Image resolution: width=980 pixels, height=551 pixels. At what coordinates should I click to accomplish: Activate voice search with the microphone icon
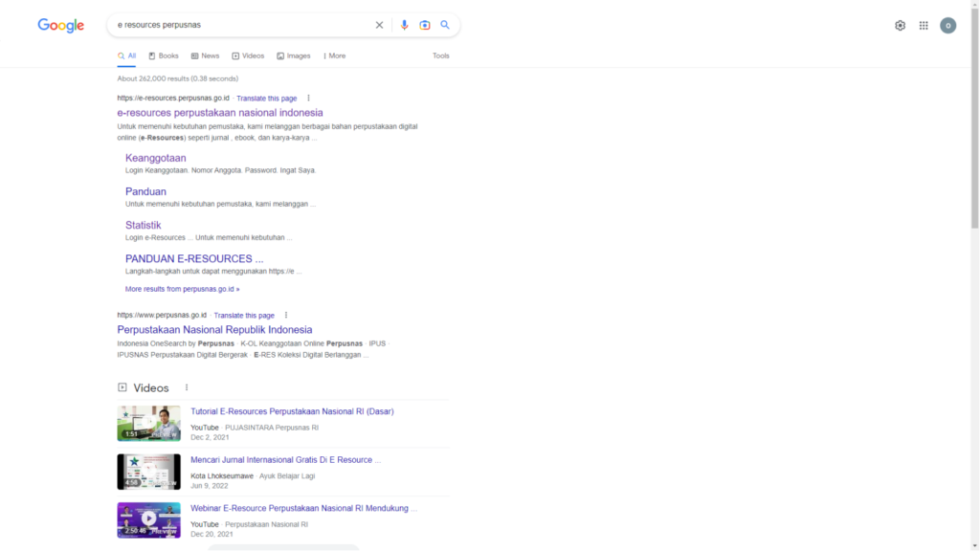click(405, 25)
